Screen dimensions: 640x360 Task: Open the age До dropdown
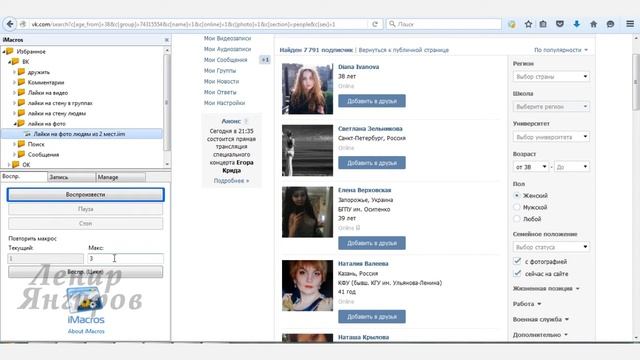(572, 167)
